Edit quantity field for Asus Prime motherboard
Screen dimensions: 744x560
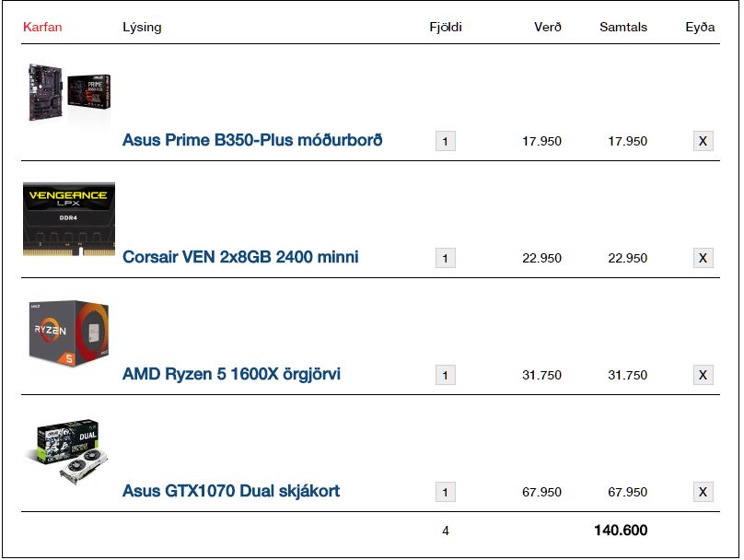(x=446, y=141)
